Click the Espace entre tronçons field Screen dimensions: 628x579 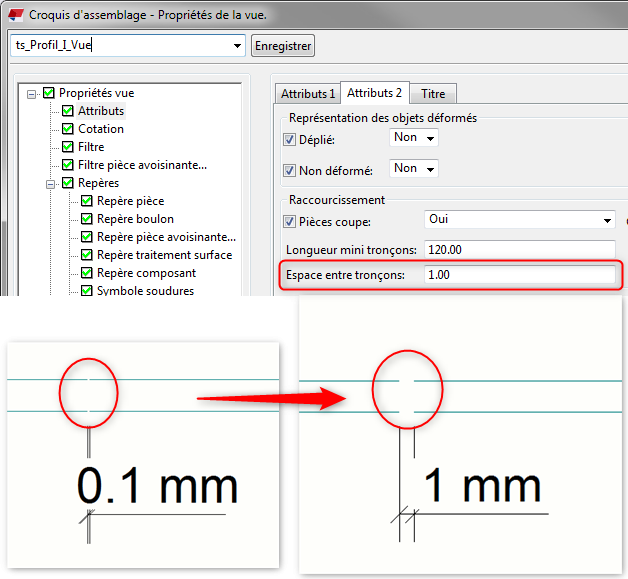click(518, 275)
